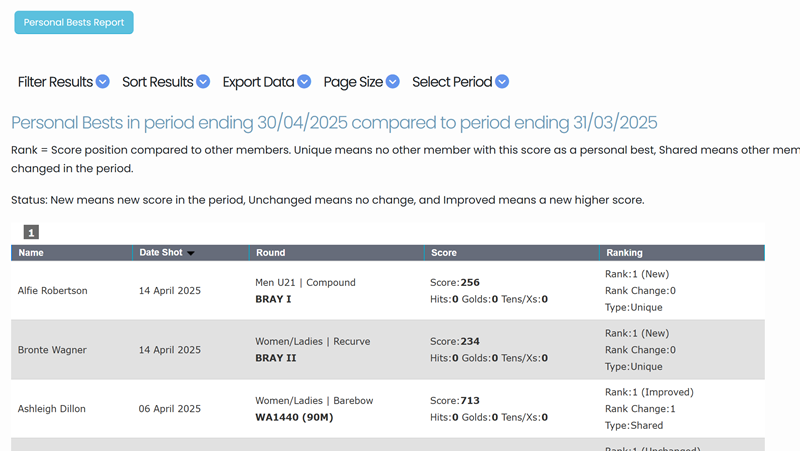The width and height of the screenshot is (800, 451).
Task: Expand the Select Period dropdown
Action: (x=460, y=82)
